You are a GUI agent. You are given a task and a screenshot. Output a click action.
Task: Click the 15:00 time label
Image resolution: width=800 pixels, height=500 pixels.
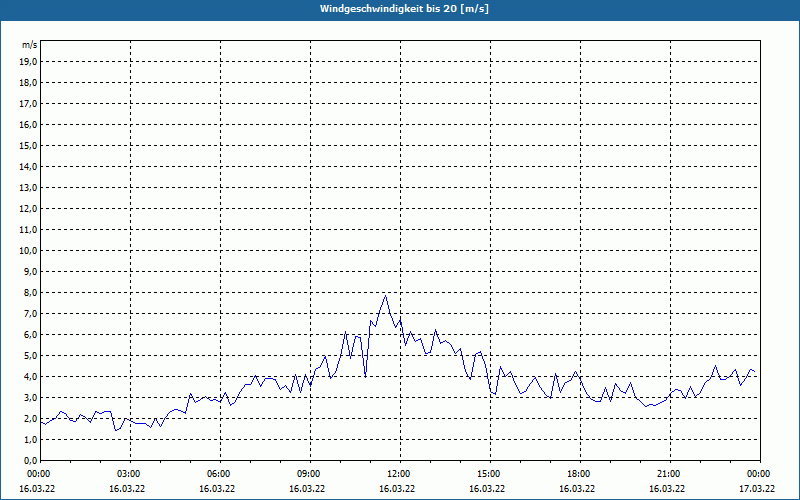pyautogui.click(x=490, y=474)
